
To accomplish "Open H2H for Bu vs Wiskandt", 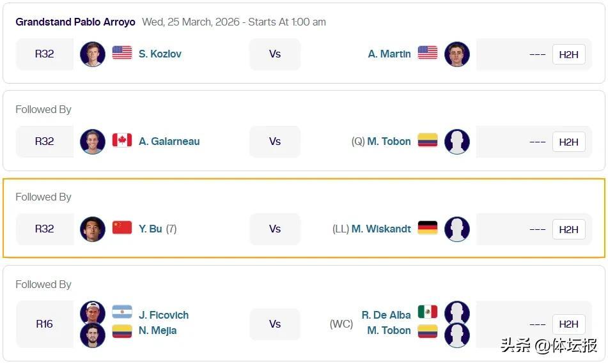I will tap(568, 229).
